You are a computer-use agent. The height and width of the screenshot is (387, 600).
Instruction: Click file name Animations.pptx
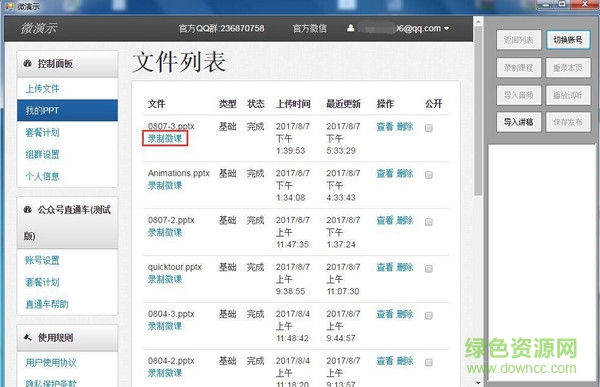tap(179, 173)
